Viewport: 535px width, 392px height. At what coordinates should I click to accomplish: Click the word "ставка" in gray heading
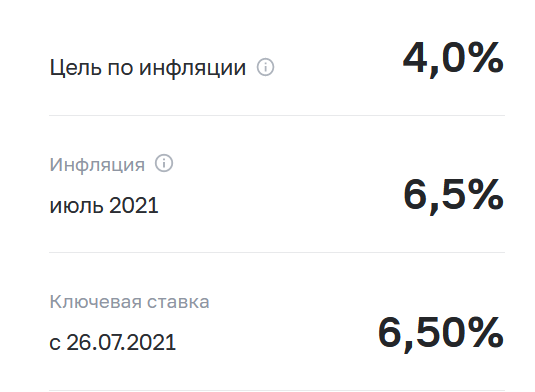[x=178, y=302]
